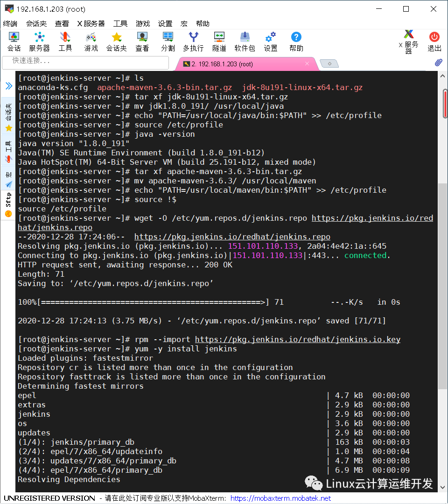Open the 宏 menu in menu bar
This screenshot has height=504, width=448.
184,23
